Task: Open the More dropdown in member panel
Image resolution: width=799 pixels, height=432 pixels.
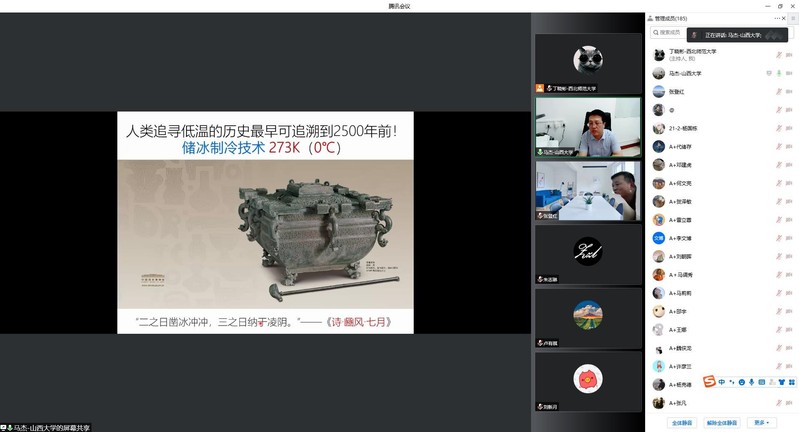Action: click(764, 422)
